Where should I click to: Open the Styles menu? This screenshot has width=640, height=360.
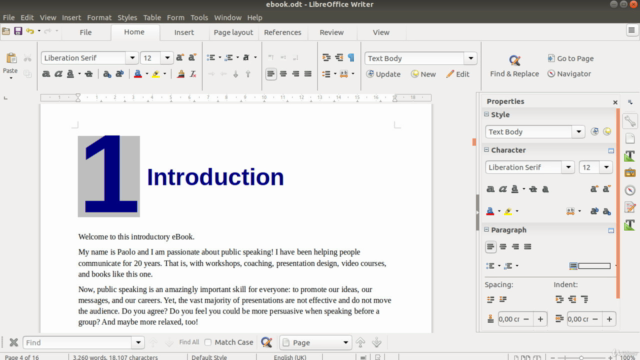(x=127, y=18)
